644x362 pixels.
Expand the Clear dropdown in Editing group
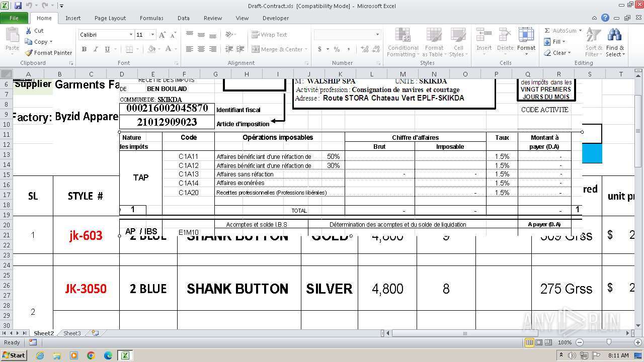[569, 53]
